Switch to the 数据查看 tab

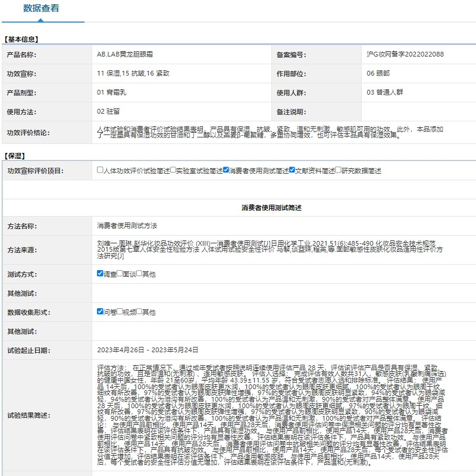[x=40, y=8]
